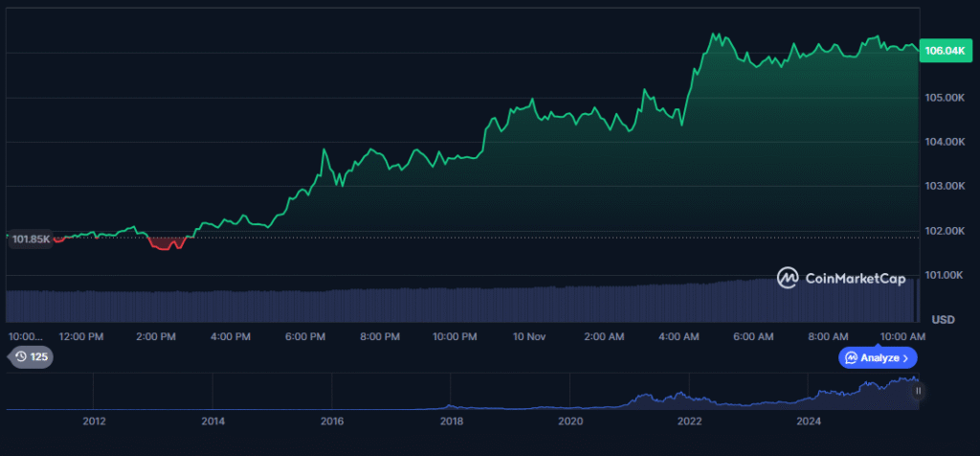Click the chart icon inside Analyze button
Screen dimensions: 980x456
click(851, 357)
